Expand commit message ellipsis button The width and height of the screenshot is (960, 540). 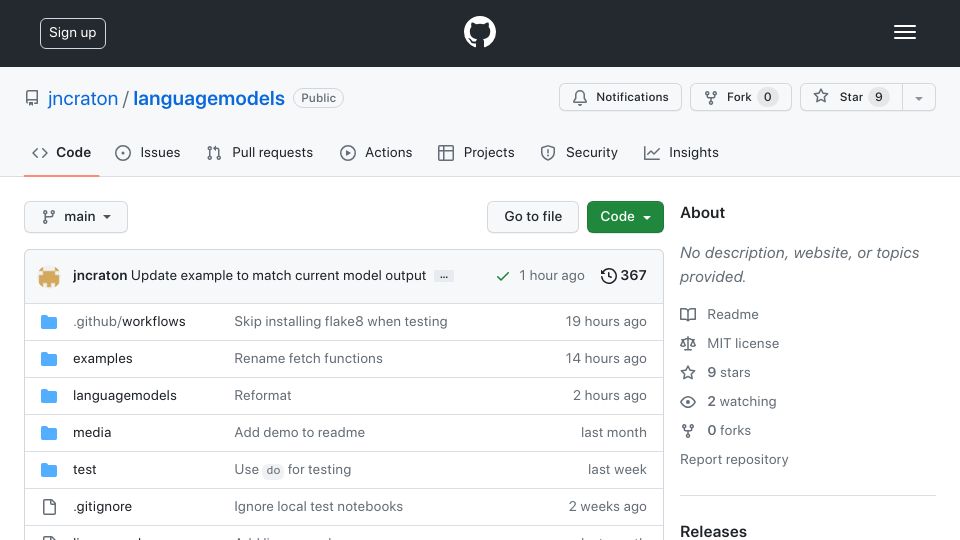[444, 276]
